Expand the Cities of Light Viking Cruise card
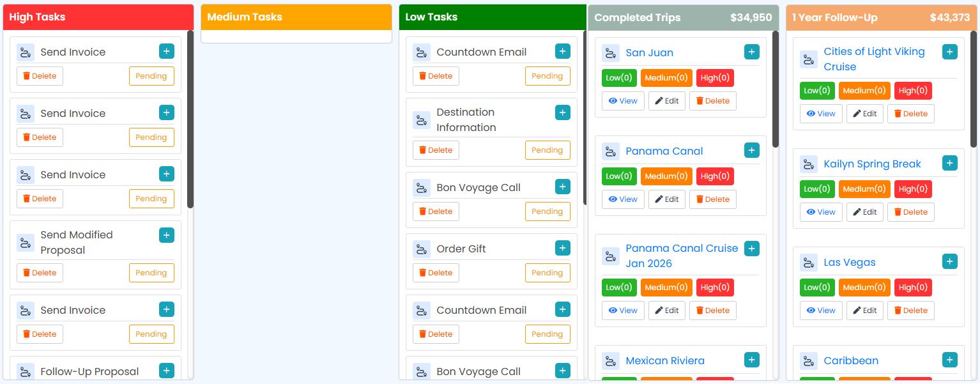980x384 pixels. tap(949, 52)
